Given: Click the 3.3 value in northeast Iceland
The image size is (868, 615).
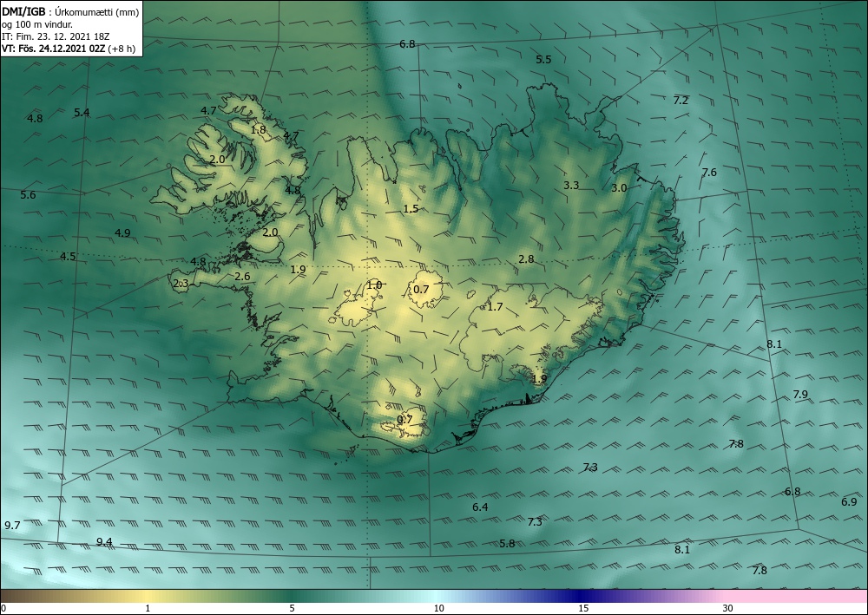Looking at the screenshot, I should (x=571, y=185).
